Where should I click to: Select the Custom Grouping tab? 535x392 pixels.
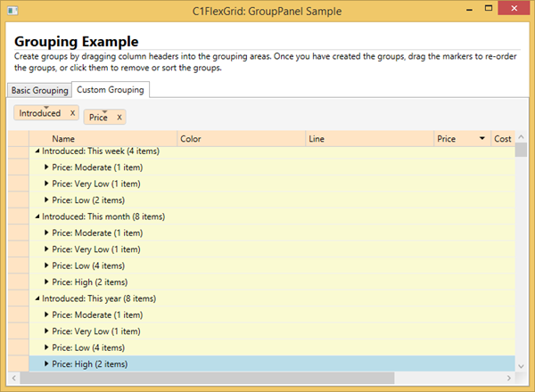pyautogui.click(x=111, y=90)
